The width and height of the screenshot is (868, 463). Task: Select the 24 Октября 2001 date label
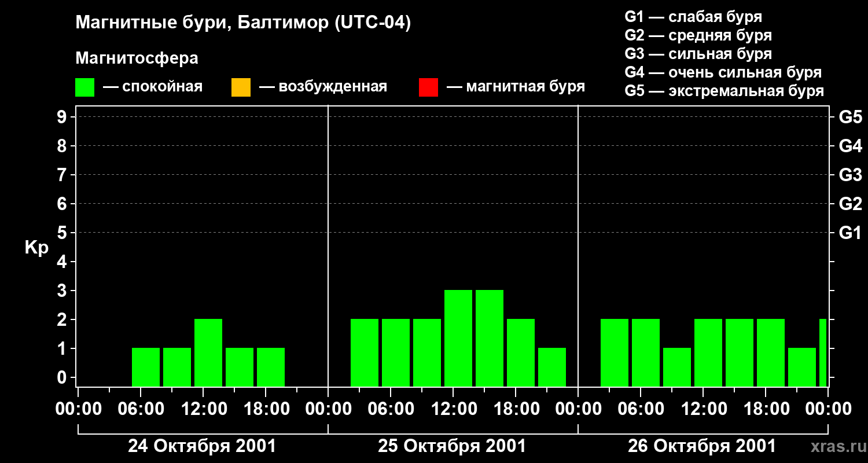click(202, 446)
